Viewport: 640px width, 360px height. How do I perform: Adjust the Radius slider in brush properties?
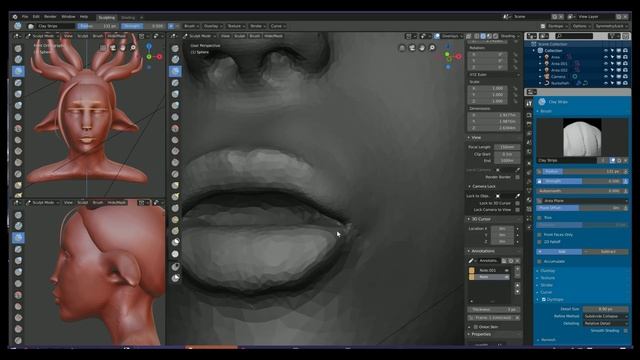[x=582, y=172]
